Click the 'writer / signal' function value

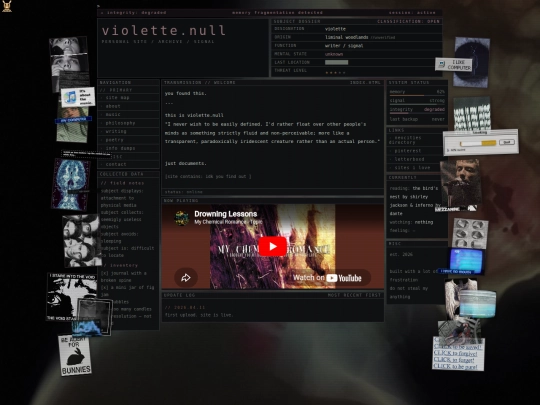click(x=344, y=45)
